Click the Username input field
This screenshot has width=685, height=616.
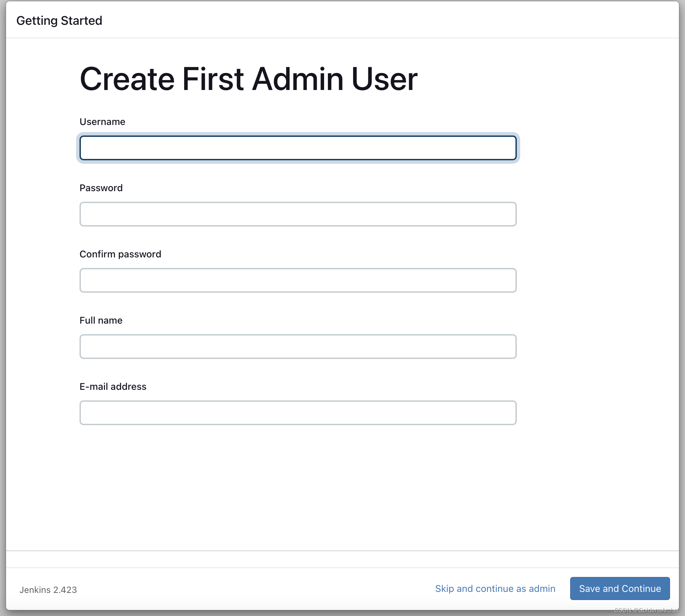click(x=298, y=147)
